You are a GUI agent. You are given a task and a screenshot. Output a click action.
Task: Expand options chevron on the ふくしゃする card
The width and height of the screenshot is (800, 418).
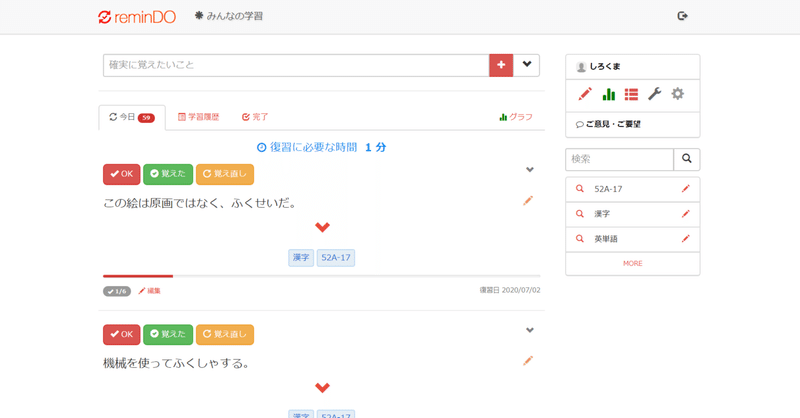(x=530, y=330)
